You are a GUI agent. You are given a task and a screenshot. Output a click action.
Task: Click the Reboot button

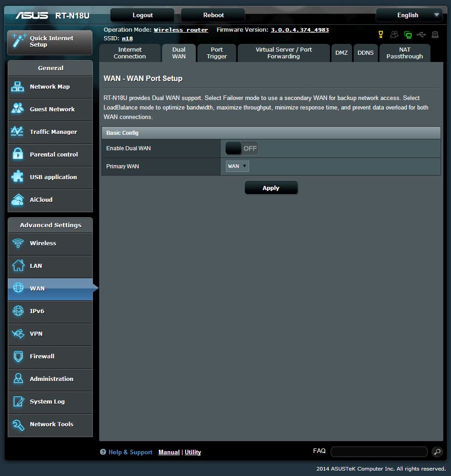click(213, 15)
